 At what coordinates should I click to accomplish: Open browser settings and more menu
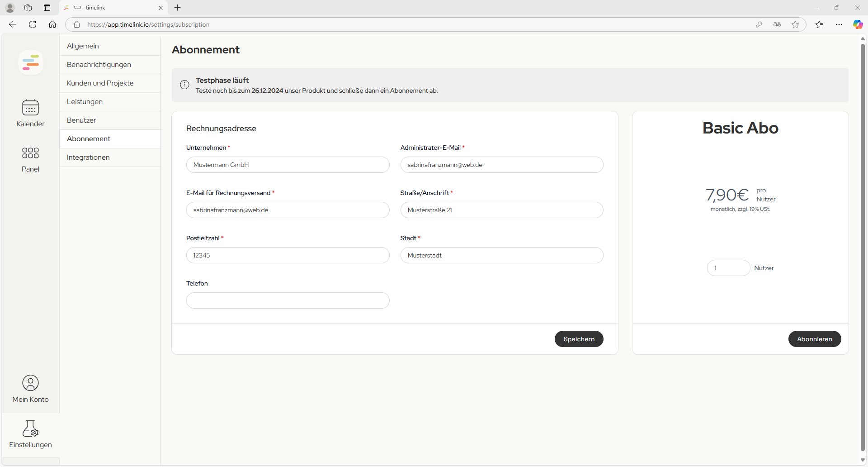click(x=839, y=24)
